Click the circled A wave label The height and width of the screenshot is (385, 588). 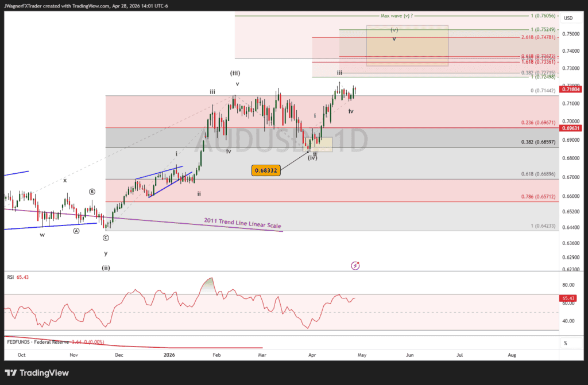pos(76,231)
